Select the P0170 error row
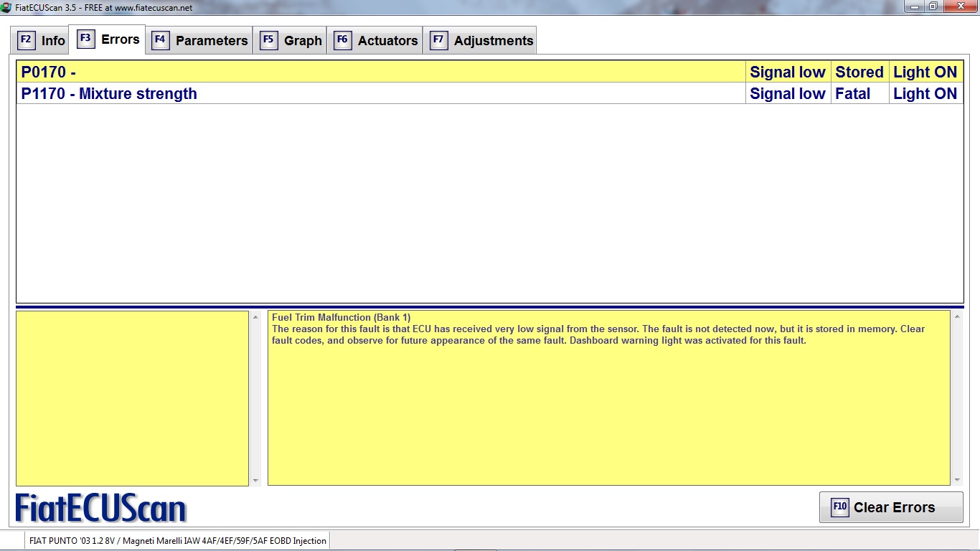The image size is (980, 551). 380,72
